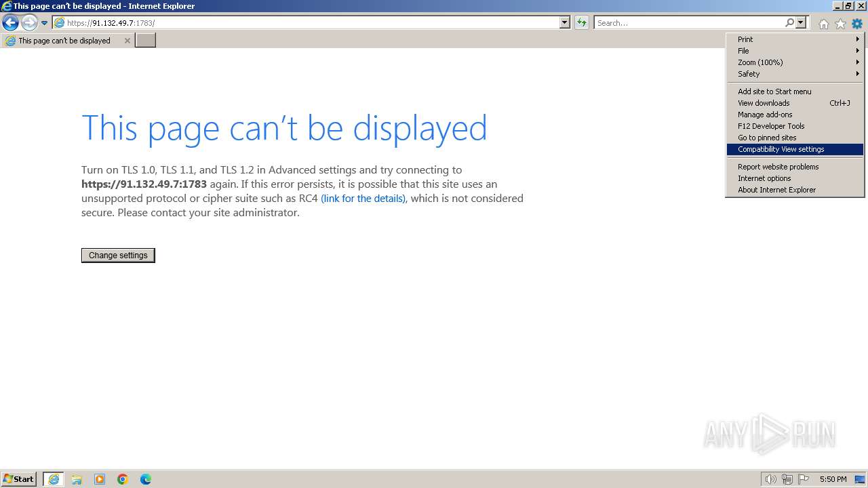Image resolution: width=868 pixels, height=488 pixels.
Task: Open the Safety submenu
Action: point(795,74)
